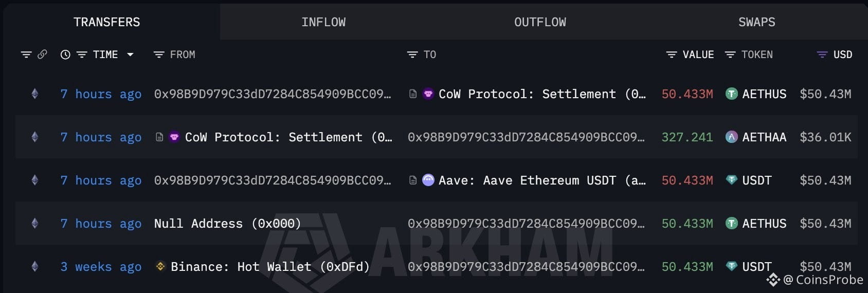Select the AETHAA token icon
868x293 pixels.
[731, 137]
